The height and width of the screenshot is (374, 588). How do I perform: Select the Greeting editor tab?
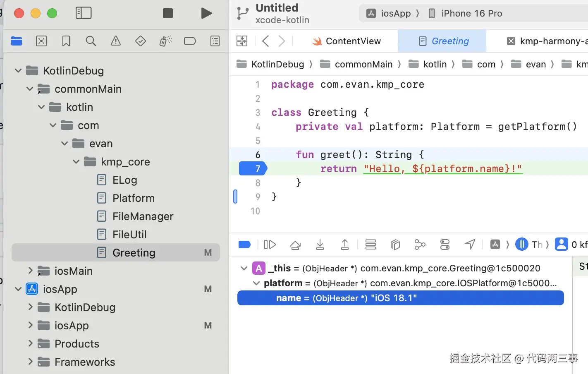(x=444, y=41)
